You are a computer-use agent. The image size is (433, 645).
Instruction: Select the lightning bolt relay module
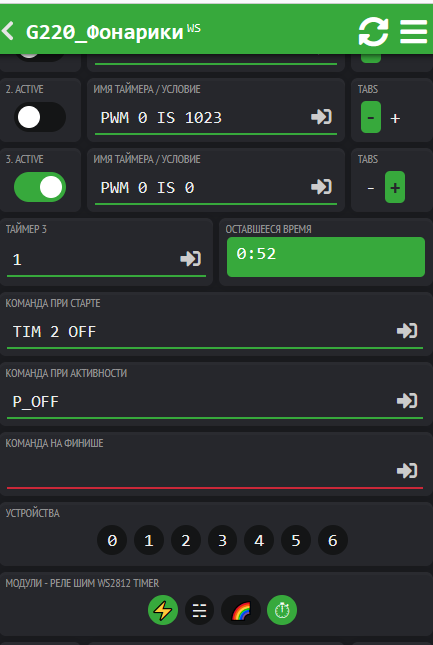coord(163,610)
